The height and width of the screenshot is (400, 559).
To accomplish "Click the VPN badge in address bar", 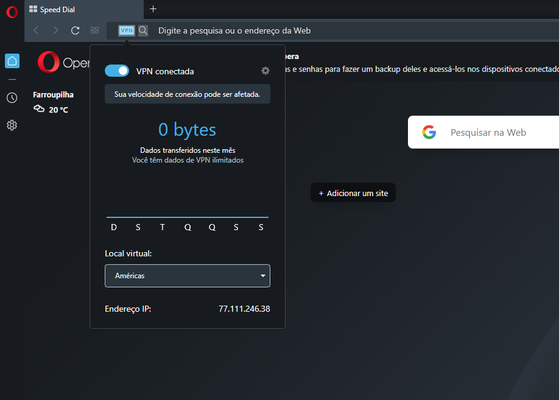I will point(127,31).
